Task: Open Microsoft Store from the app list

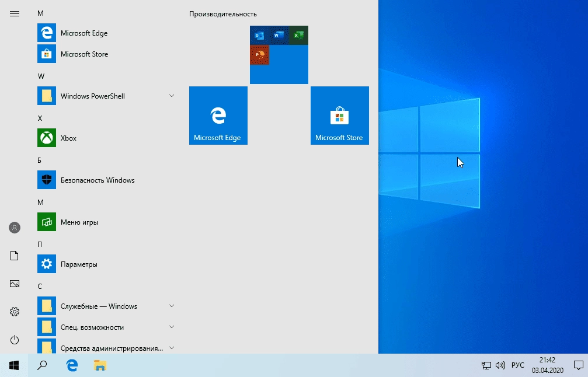Action: coord(106,54)
